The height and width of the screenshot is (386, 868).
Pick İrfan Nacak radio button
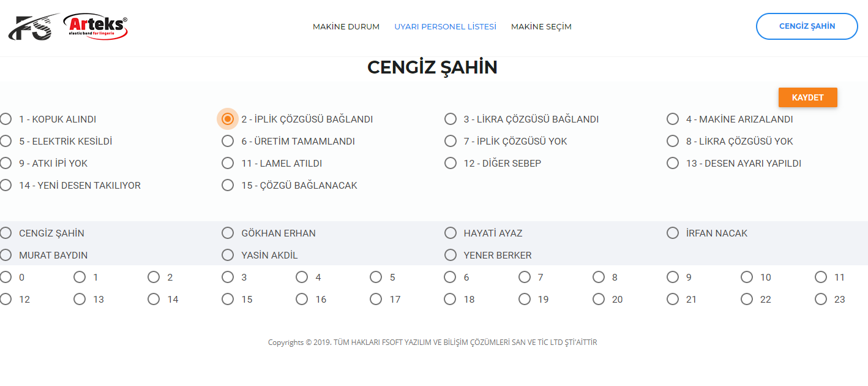pos(673,233)
